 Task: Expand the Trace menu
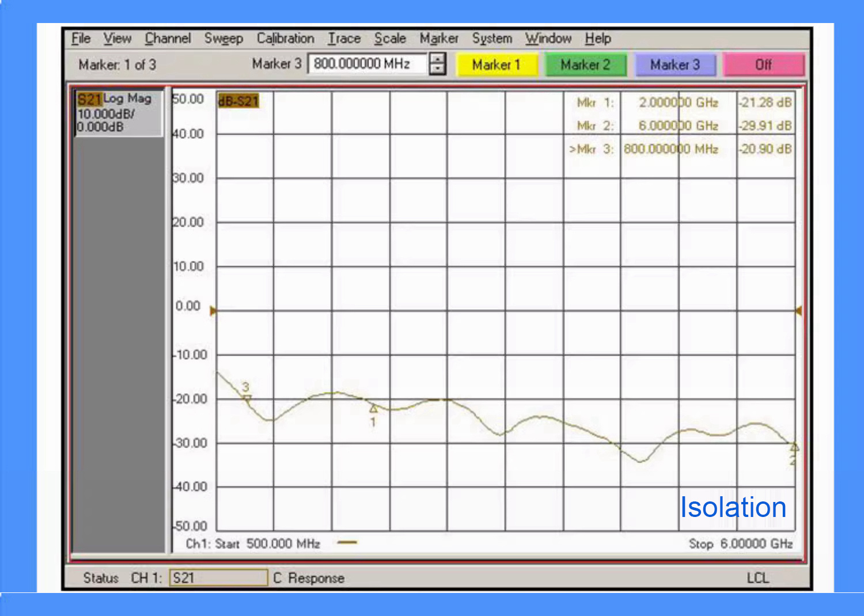tap(344, 39)
